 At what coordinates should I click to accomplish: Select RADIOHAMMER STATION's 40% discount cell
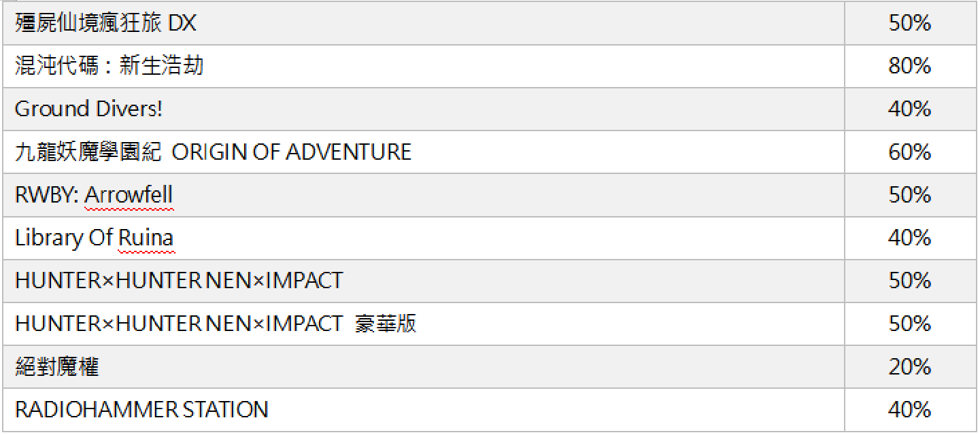click(x=909, y=410)
